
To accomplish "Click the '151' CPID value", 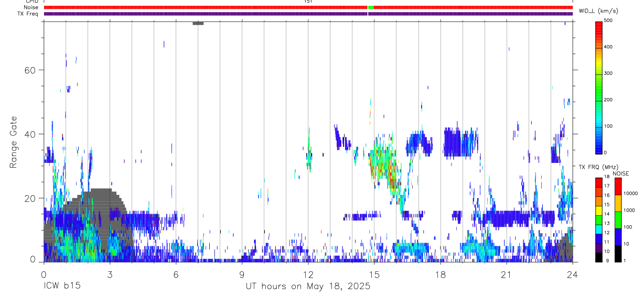I will (x=308, y=2).
